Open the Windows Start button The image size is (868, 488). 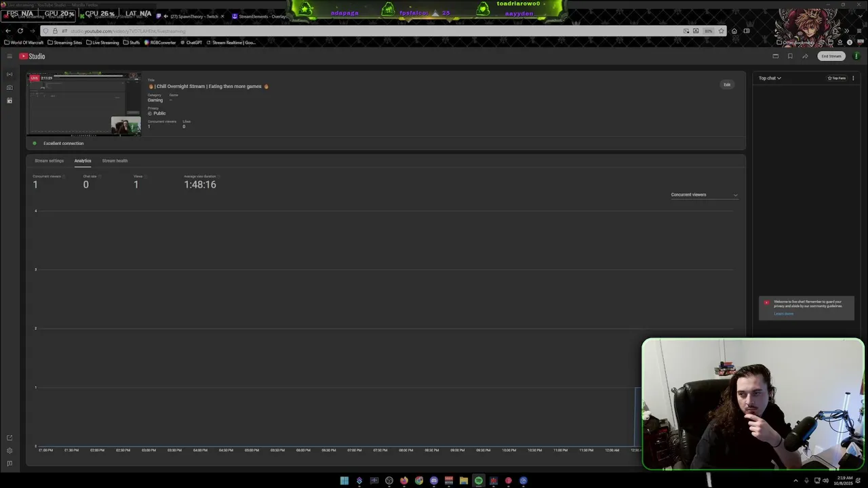pos(344,481)
